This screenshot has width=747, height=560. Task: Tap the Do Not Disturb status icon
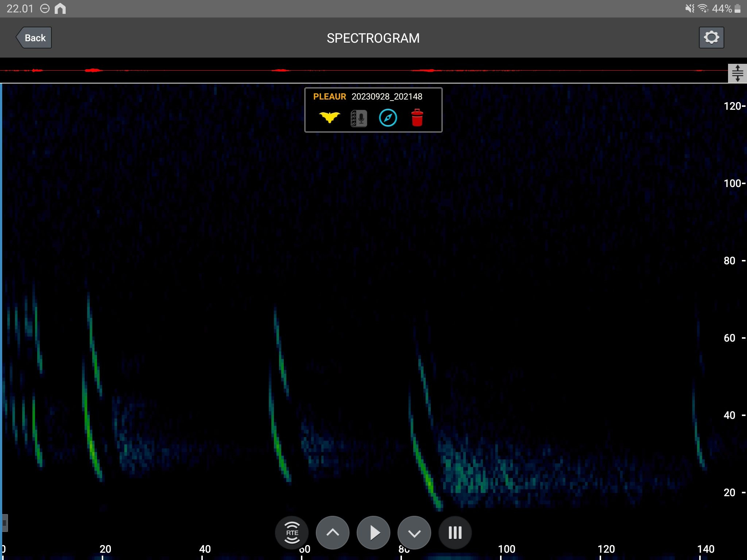point(44,8)
